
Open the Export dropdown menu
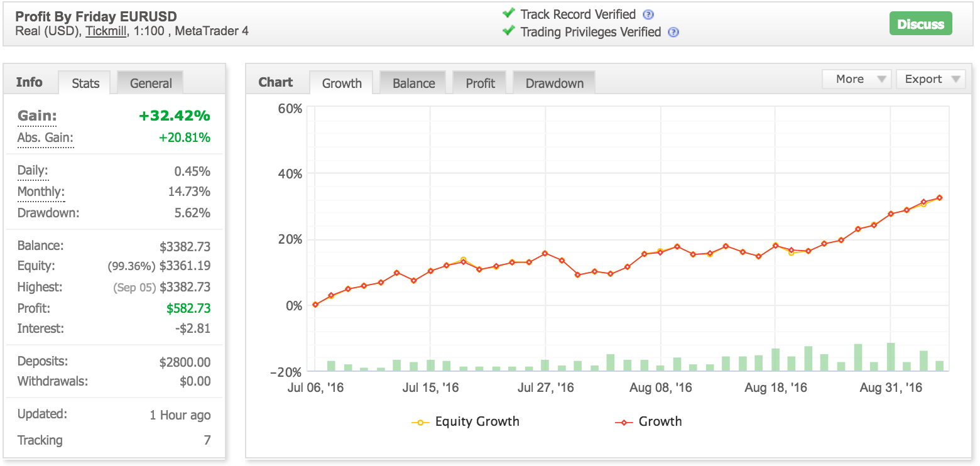point(930,79)
